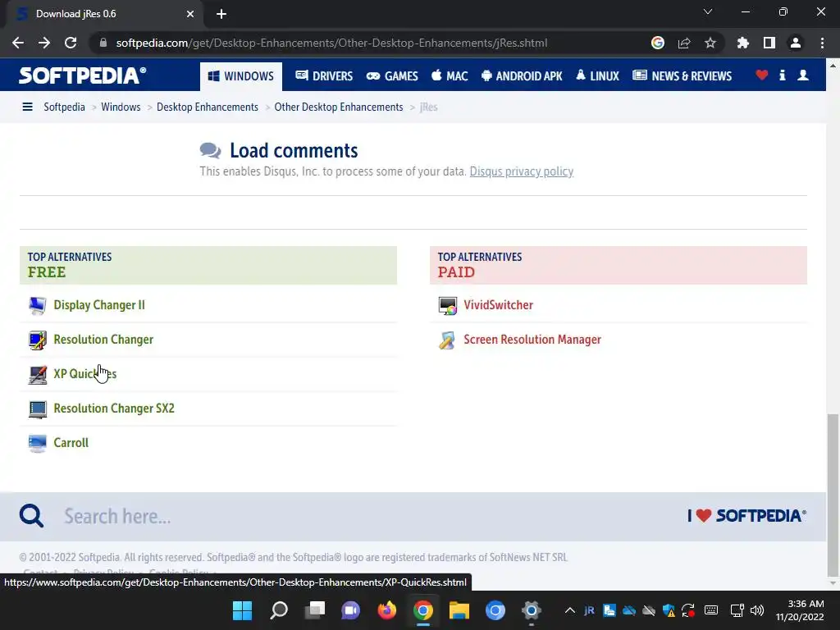Click the Screen Resolution Manager app icon

pyautogui.click(x=447, y=340)
